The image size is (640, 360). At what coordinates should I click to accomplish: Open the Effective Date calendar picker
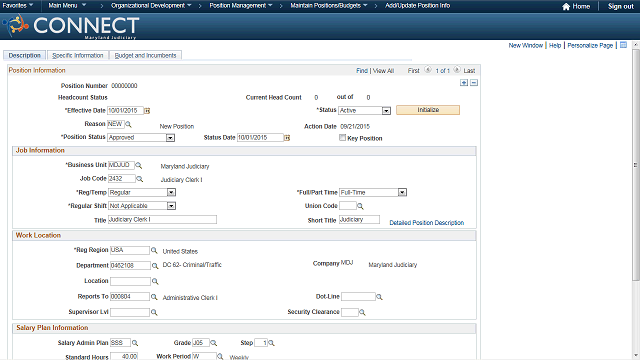(x=147, y=111)
